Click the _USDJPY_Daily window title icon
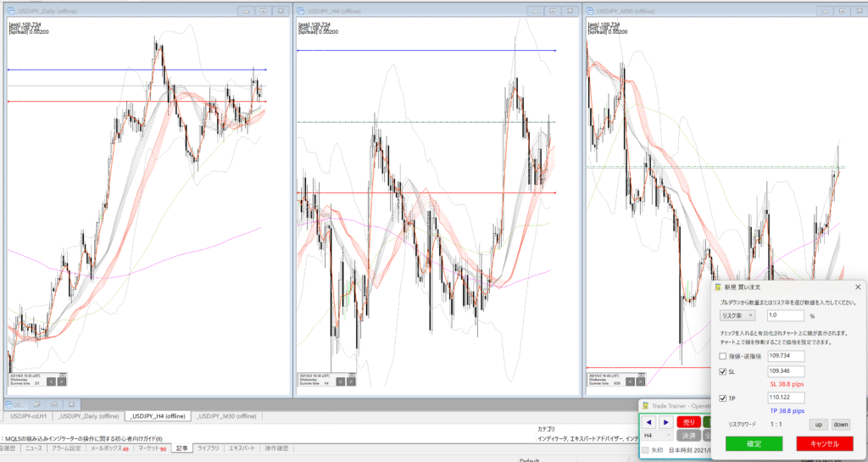This screenshot has width=868, height=462. point(11,11)
